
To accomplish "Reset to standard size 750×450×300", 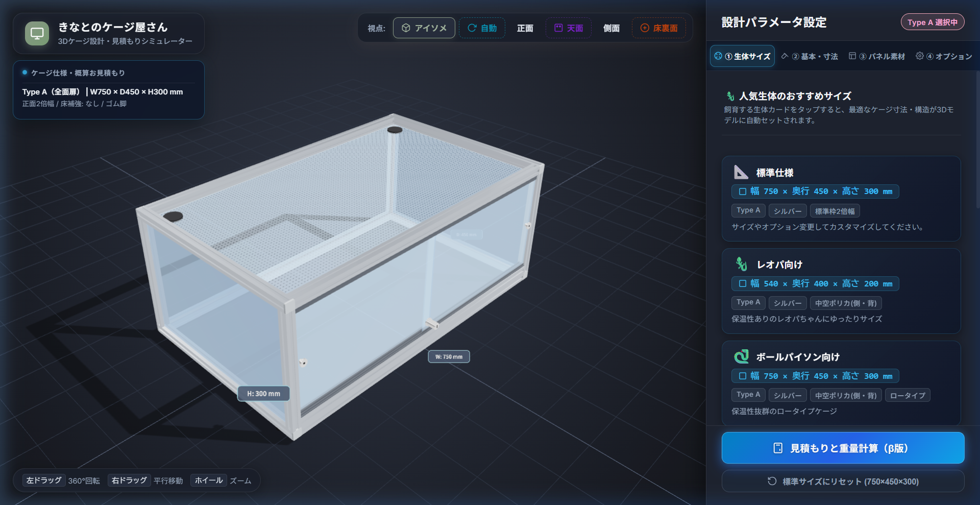I will (x=843, y=481).
